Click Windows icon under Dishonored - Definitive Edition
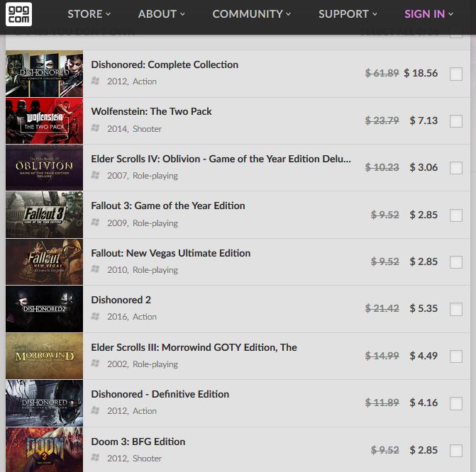The image size is (476, 472). tap(95, 410)
